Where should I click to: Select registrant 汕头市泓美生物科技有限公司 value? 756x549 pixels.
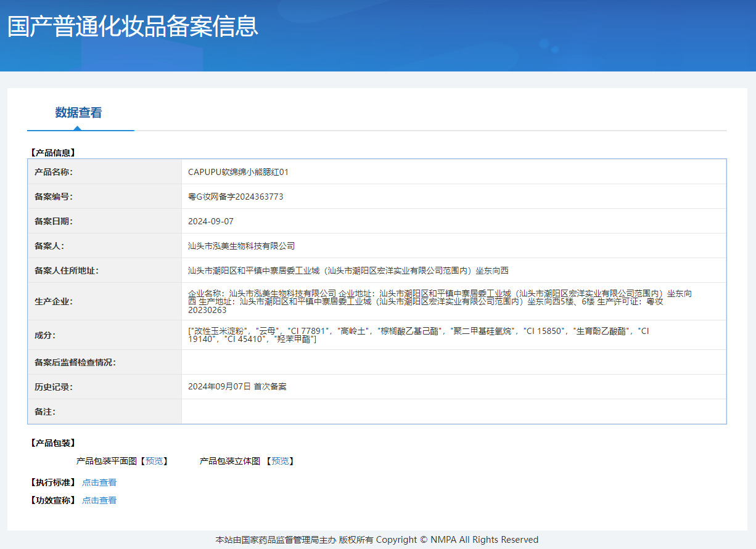tap(241, 246)
